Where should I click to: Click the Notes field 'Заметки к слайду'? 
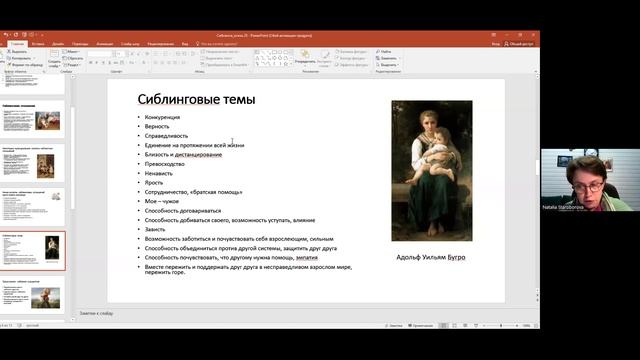tap(96, 313)
